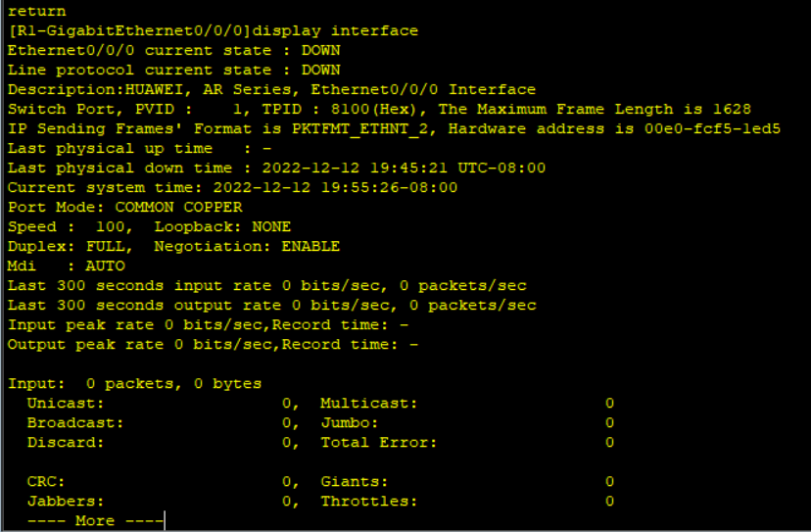Click the Mdi AUTO line

(x=67, y=266)
